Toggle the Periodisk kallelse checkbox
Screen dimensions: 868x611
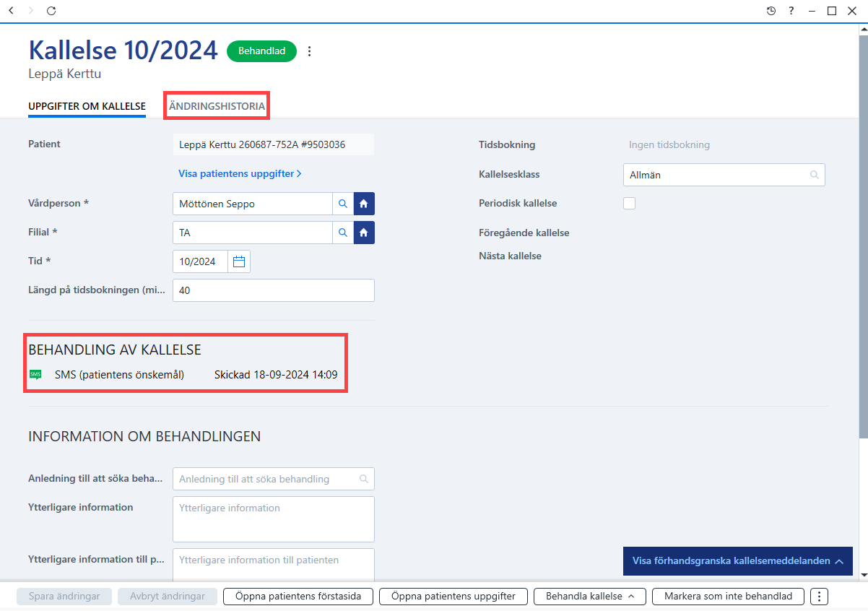(629, 204)
